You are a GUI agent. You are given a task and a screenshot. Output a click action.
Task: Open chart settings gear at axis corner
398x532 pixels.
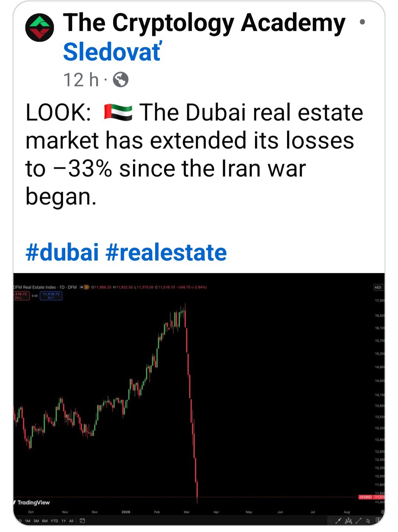point(383,512)
